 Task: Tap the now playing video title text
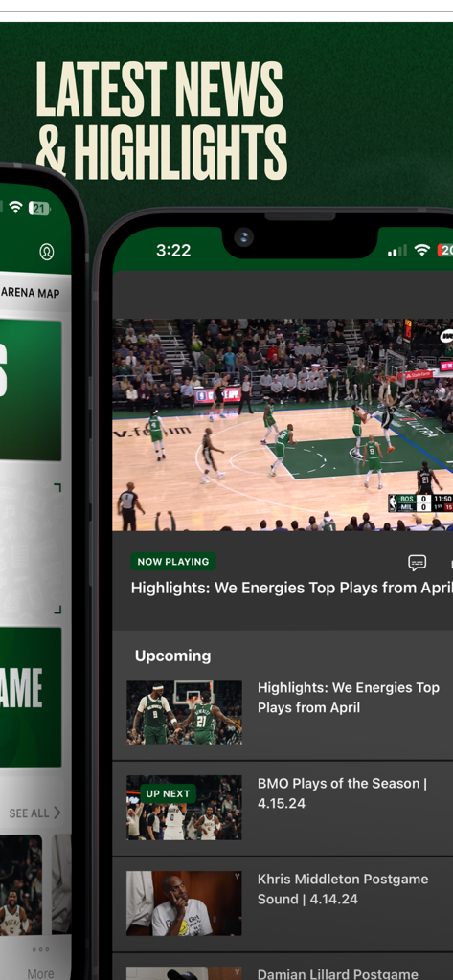click(x=291, y=589)
